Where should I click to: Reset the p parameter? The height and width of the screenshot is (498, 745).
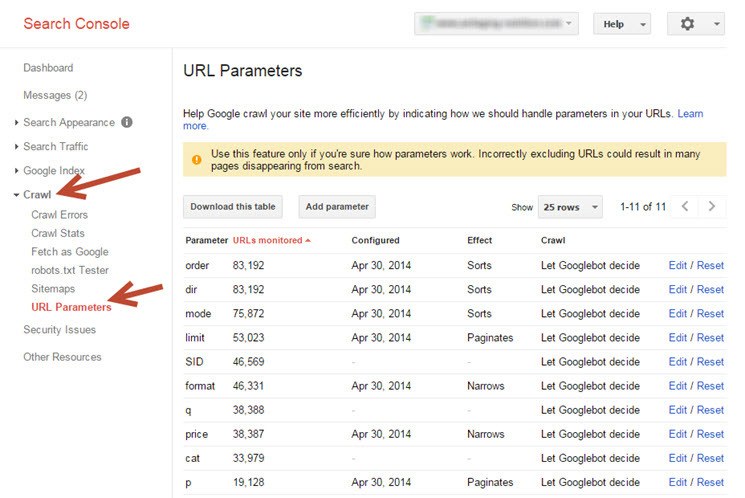710,482
